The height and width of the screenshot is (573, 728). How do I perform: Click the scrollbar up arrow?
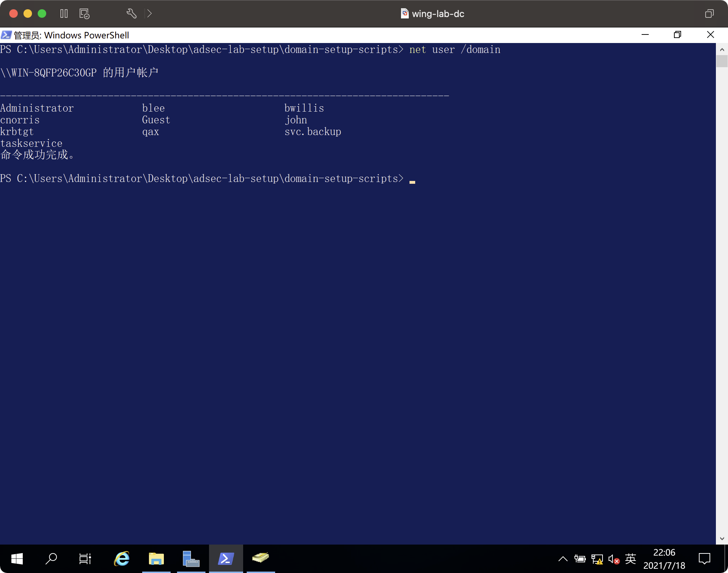click(722, 49)
